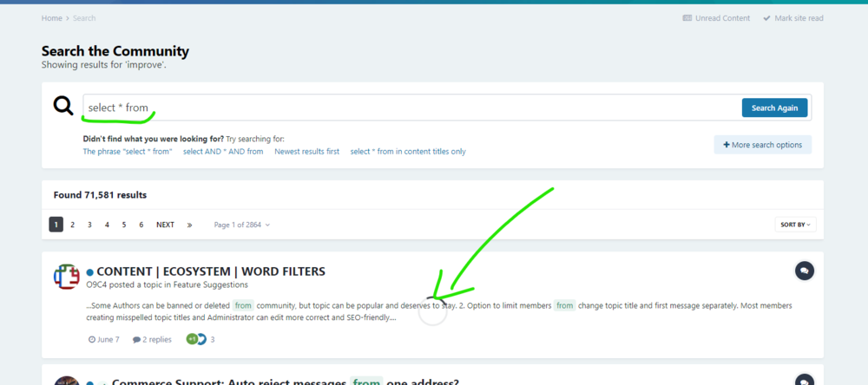This screenshot has width=868, height=385.
Task: Navigate to Home in the breadcrumb
Action: point(51,18)
